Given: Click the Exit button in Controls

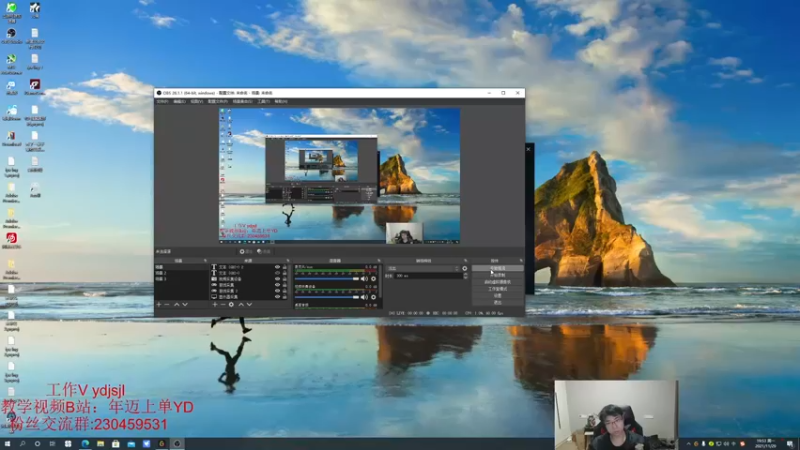Looking at the screenshot, I should [497, 302].
